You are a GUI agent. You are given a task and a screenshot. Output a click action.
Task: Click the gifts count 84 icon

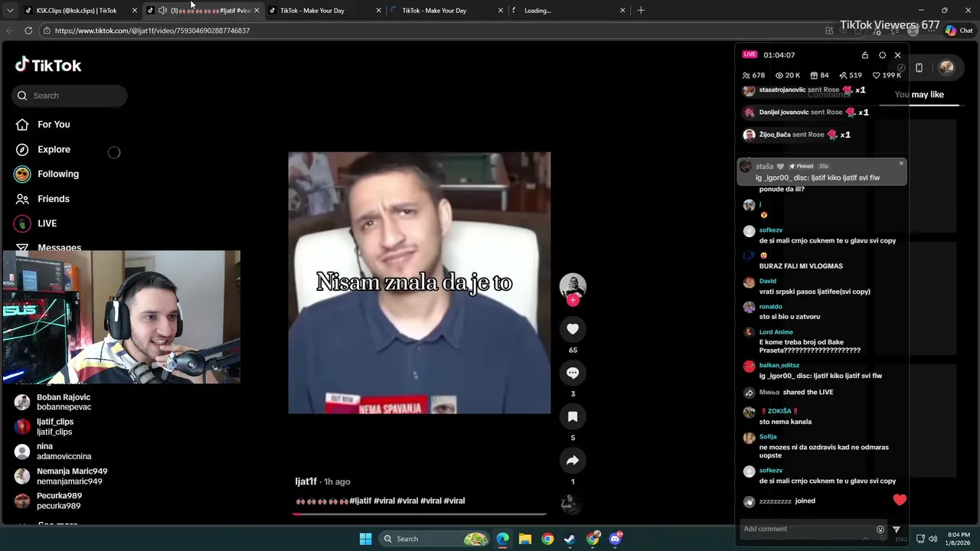pos(814,75)
